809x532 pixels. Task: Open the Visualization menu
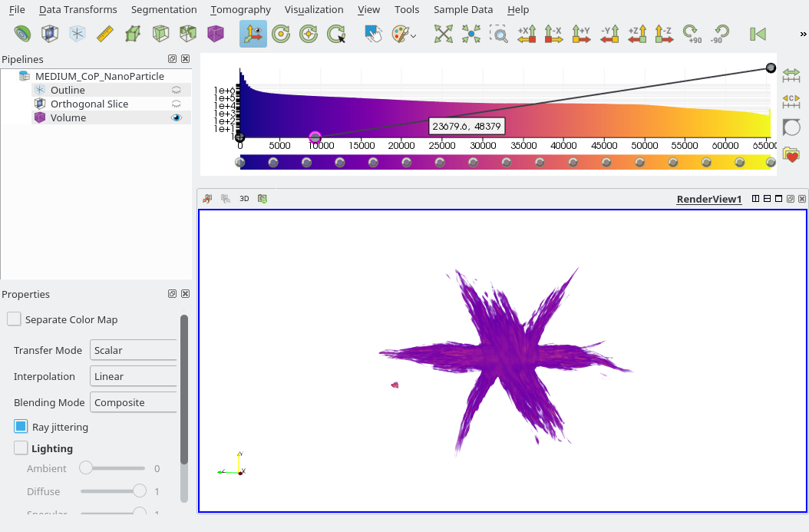pyautogui.click(x=314, y=10)
